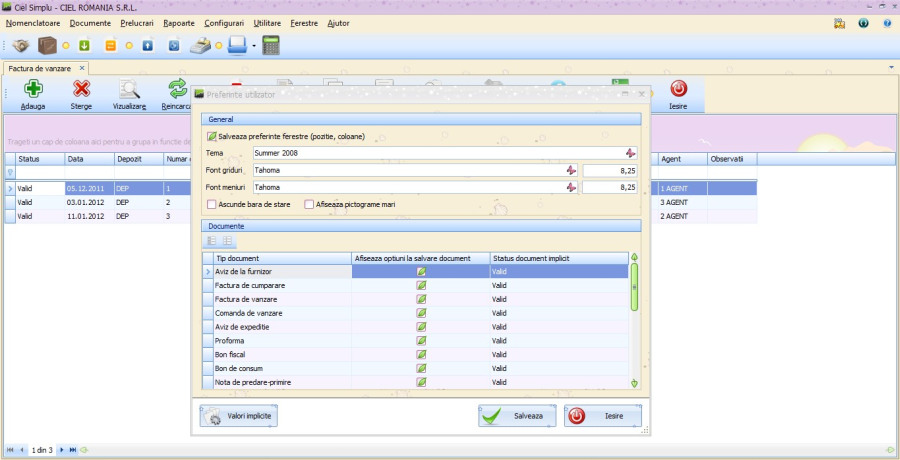Click the handshake partners icon in toolbar
Image resolution: width=900 pixels, height=460 pixels.
pyautogui.click(x=20, y=45)
